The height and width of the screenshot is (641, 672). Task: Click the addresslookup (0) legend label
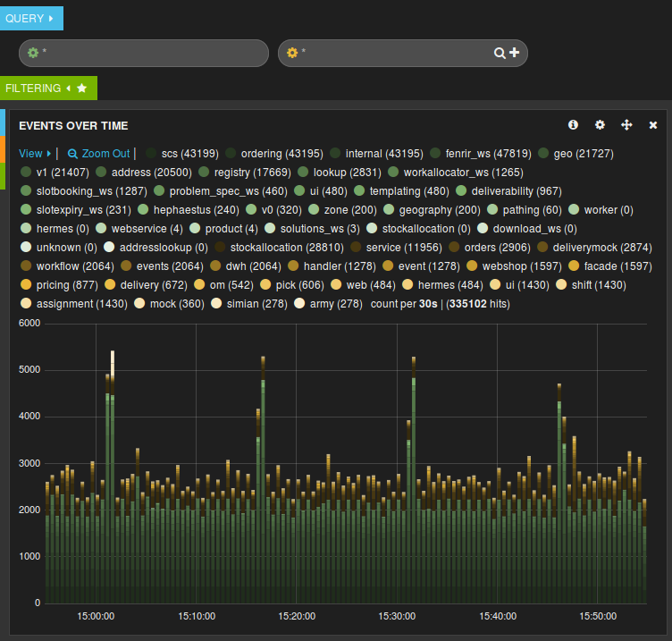tap(164, 248)
